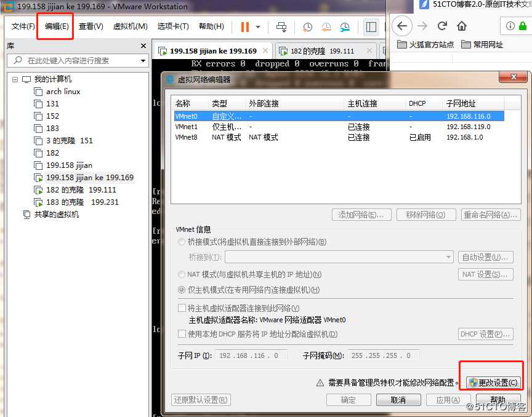Open the 编辑 menu

point(57,26)
